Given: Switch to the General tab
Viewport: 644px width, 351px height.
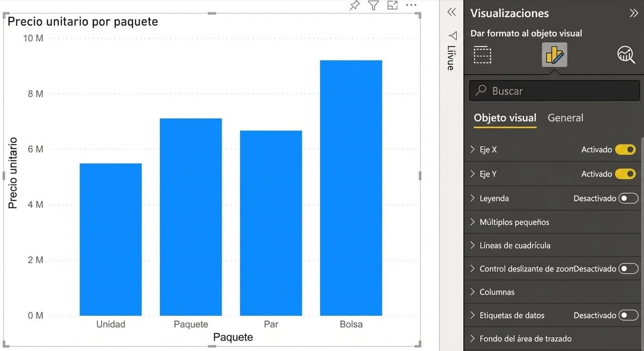Looking at the screenshot, I should click(x=565, y=118).
